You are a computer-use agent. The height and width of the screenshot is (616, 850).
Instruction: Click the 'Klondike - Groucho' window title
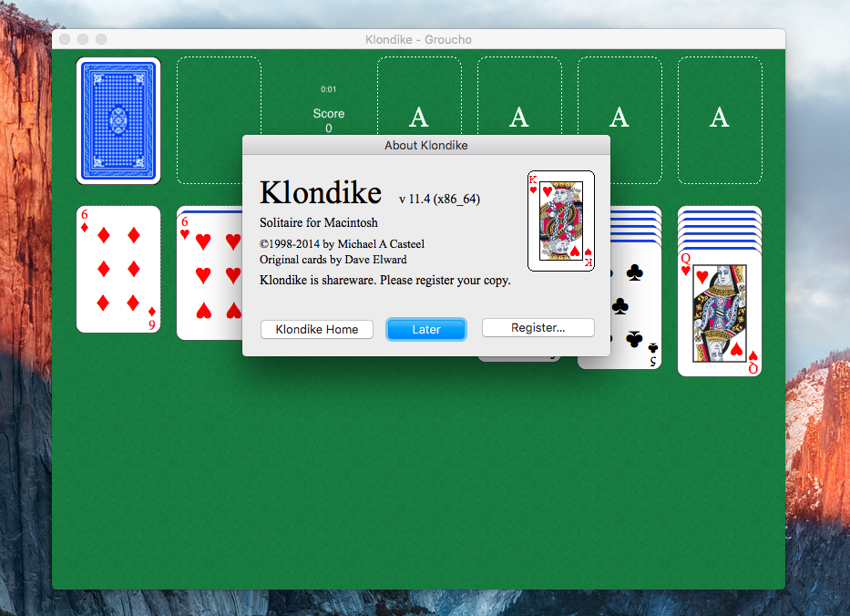click(418, 39)
